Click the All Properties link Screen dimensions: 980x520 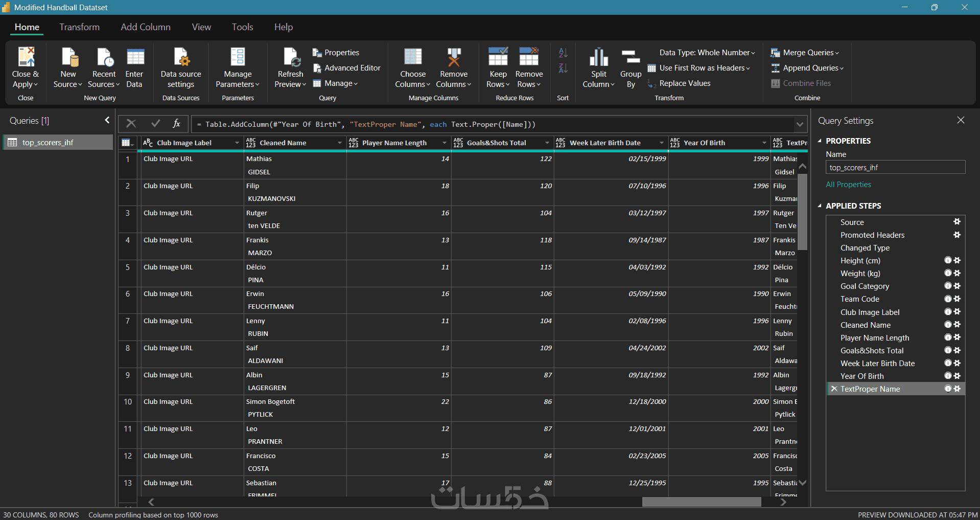pos(848,185)
